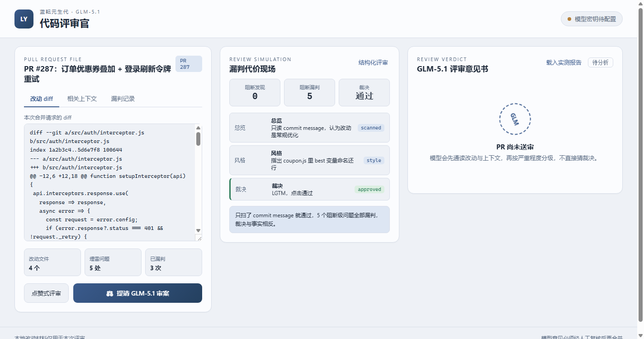This screenshot has width=644, height=339.
Task: Submit with 提请 GLM-5.1 审案 button
Action: [x=137, y=293]
